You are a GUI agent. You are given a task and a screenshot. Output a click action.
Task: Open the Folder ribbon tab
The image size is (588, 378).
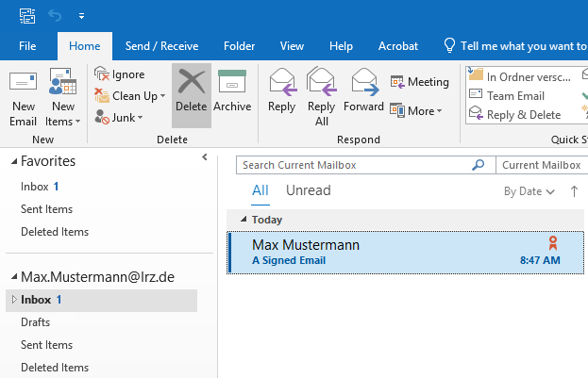tap(239, 46)
